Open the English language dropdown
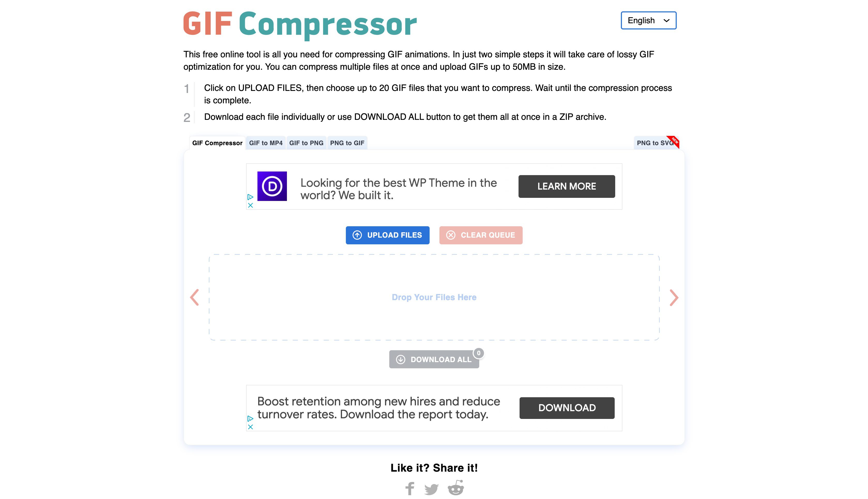The width and height of the screenshot is (868, 499). click(x=648, y=20)
